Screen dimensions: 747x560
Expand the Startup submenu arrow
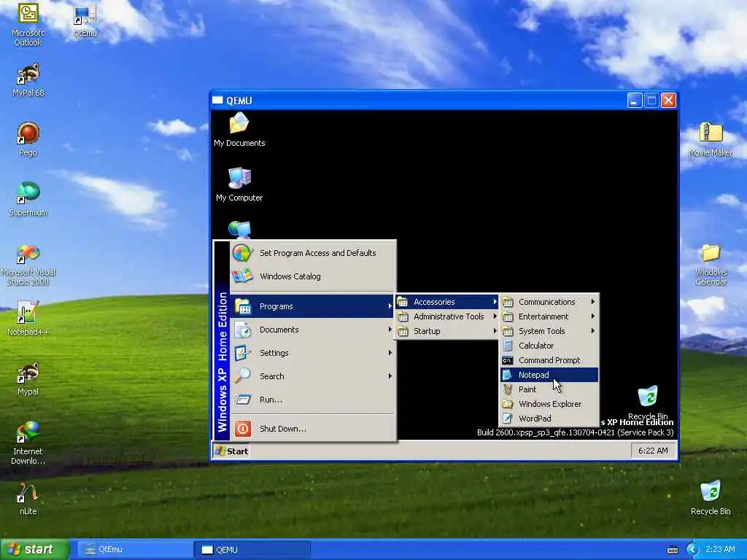point(495,331)
